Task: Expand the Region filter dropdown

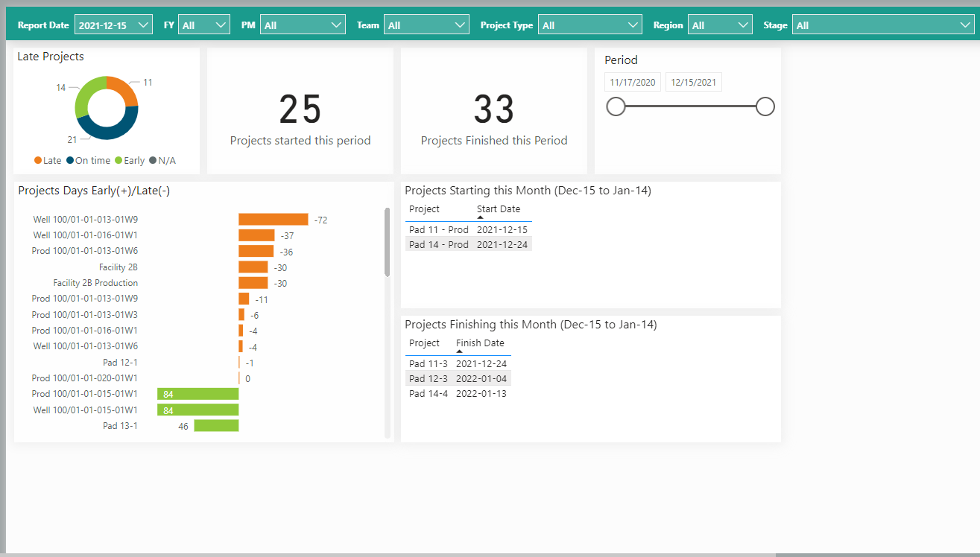Action: point(719,25)
